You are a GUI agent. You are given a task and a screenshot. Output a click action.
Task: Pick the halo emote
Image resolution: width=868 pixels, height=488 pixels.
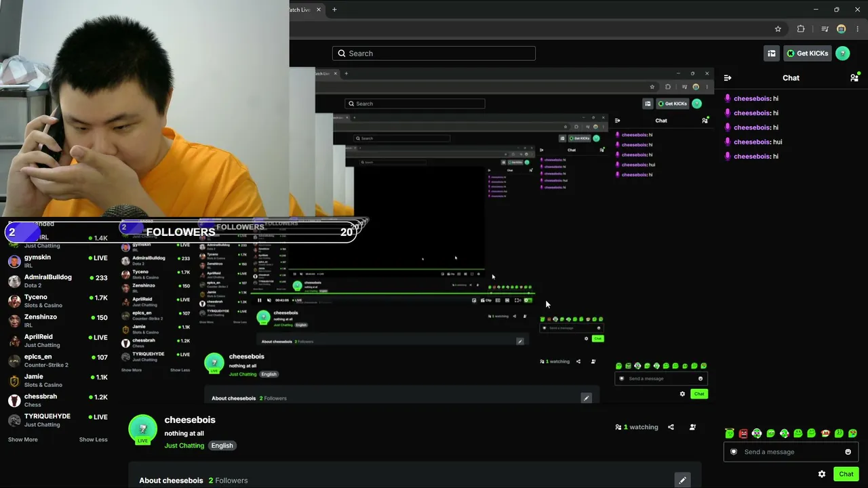(x=730, y=433)
